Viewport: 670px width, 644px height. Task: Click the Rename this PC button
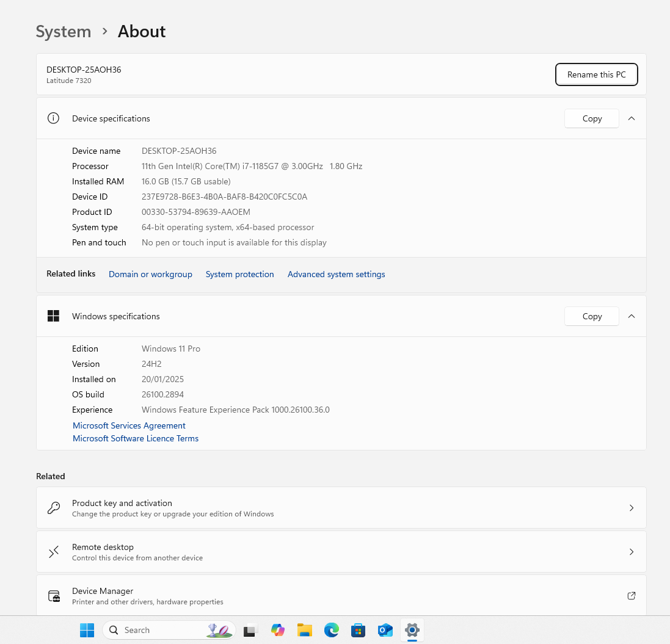(596, 74)
